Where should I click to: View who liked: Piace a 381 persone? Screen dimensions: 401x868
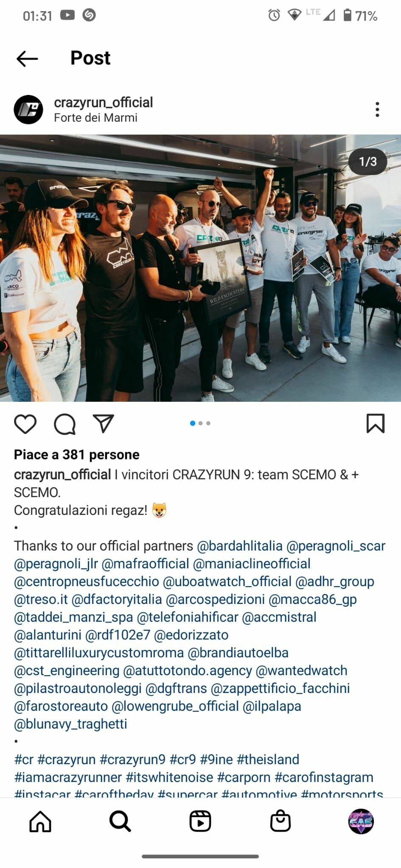tap(77, 454)
